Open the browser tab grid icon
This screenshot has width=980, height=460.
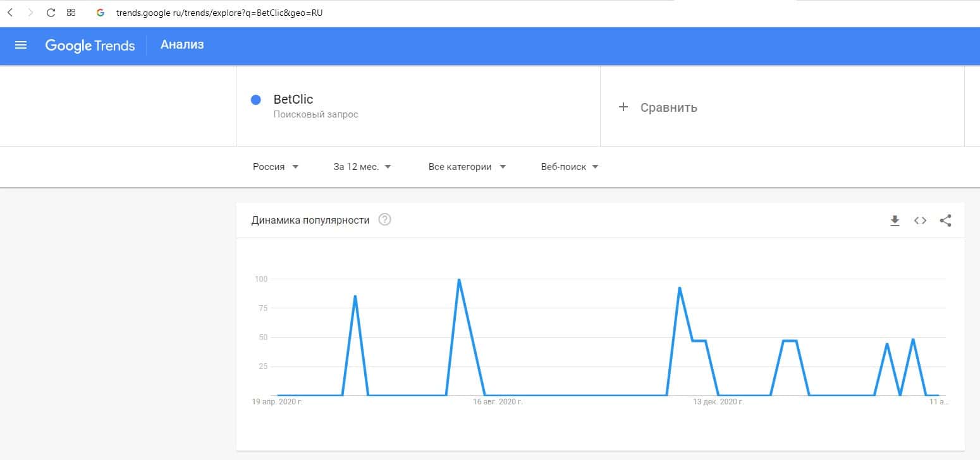point(71,13)
